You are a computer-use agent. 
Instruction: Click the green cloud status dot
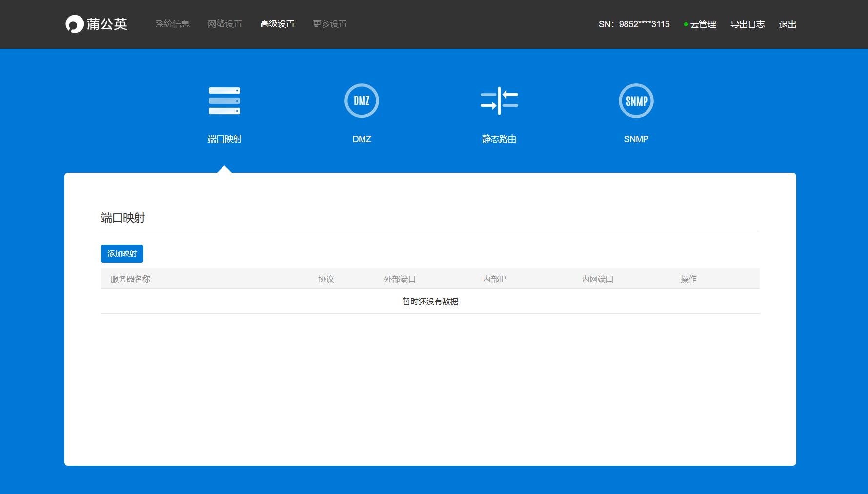686,24
